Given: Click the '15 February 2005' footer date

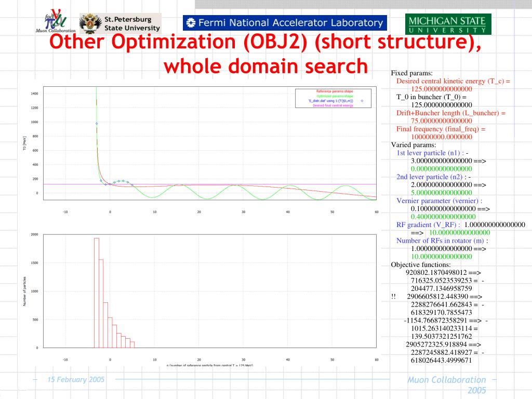Looking at the screenshot, I should click(x=76, y=380).
